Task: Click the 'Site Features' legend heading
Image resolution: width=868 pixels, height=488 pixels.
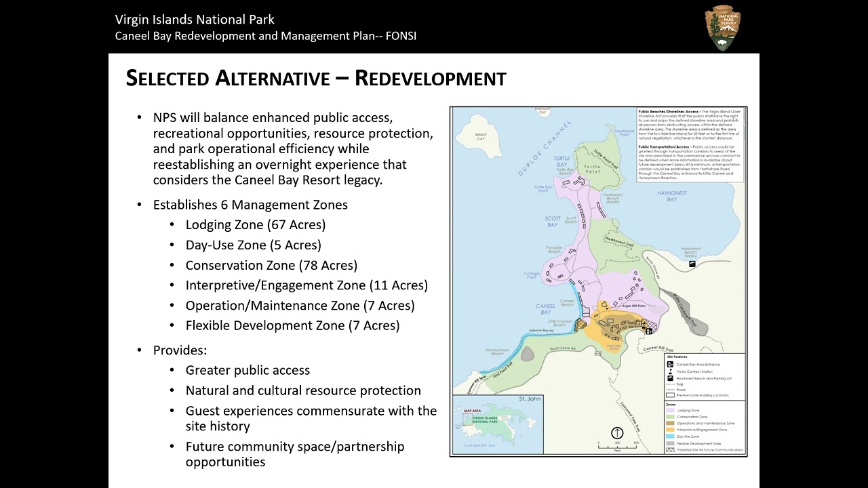Action: coord(677,357)
